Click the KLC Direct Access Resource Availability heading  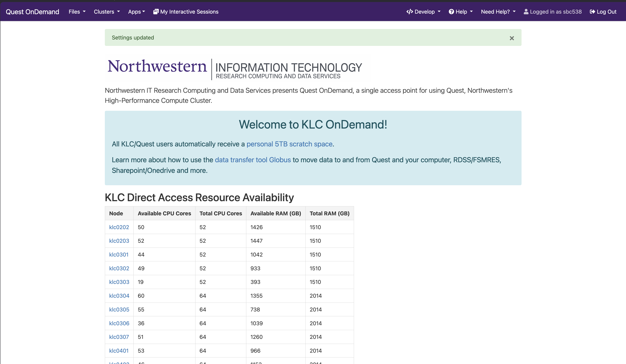point(199,198)
